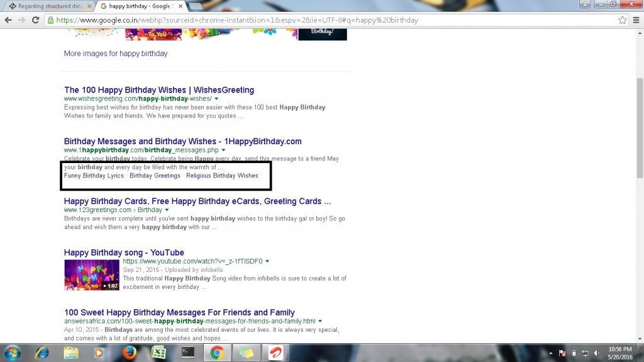Open the red Airtel taskbar icon

(x=275, y=353)
